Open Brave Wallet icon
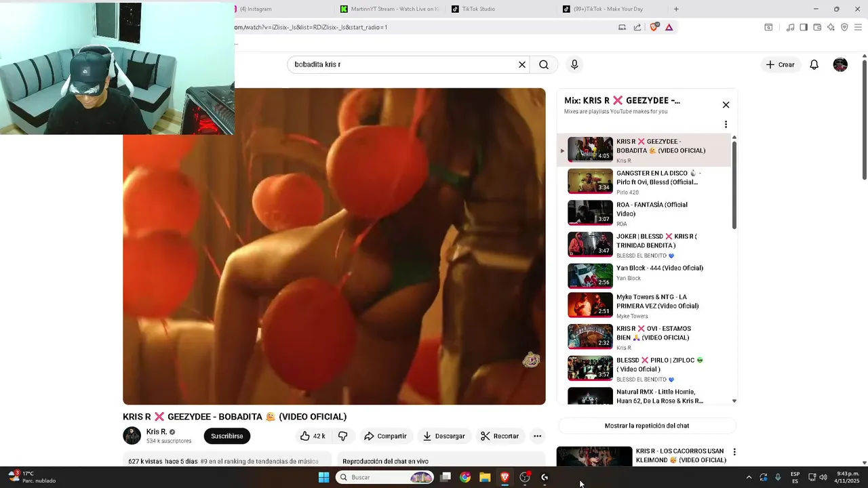 pos(817,27)
